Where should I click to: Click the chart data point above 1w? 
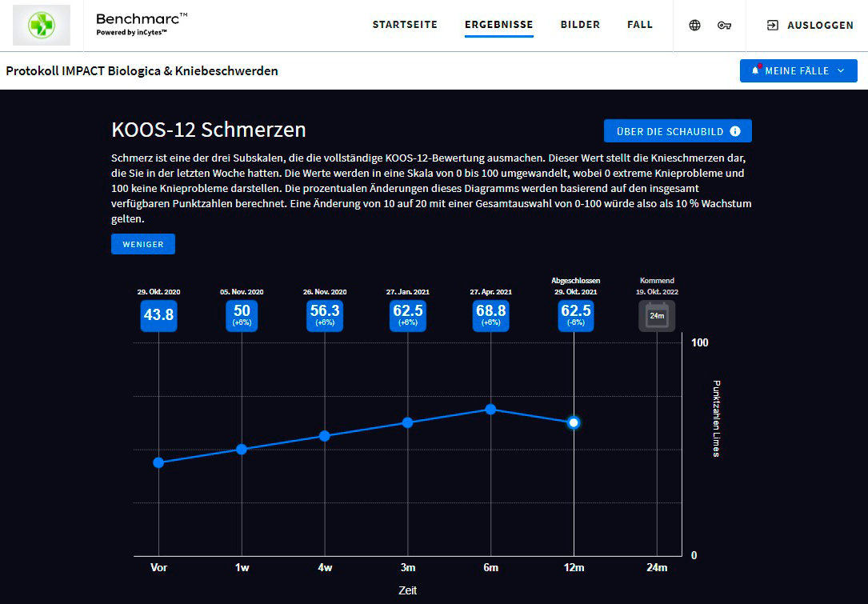(242, 450)
